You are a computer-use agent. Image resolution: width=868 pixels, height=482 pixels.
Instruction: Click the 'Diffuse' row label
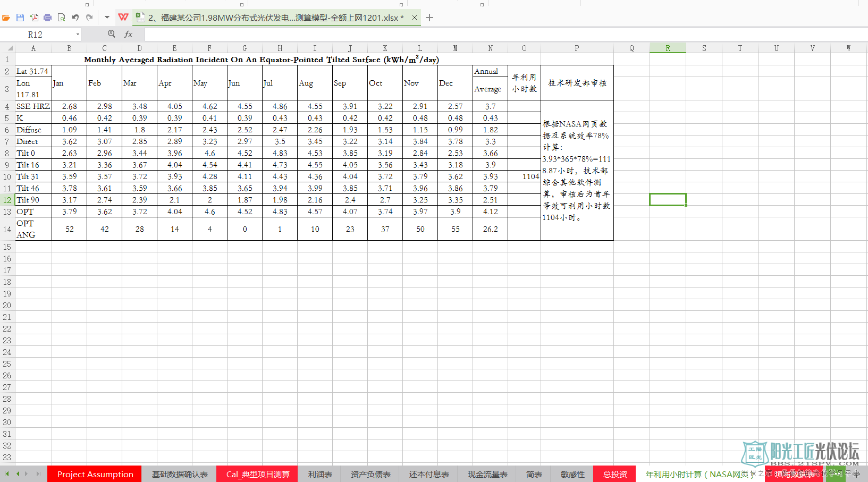(33, 130)
